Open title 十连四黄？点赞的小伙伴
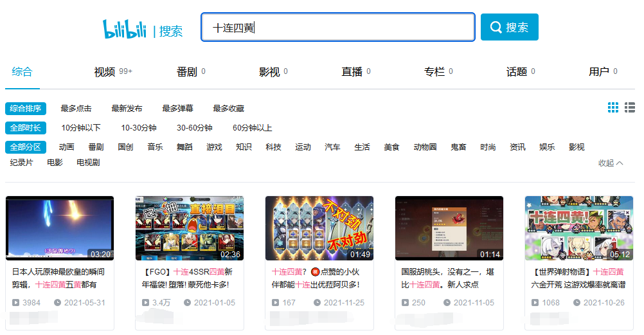The height and width of the screenshot is (335, 644). click(x=316, y=278)
